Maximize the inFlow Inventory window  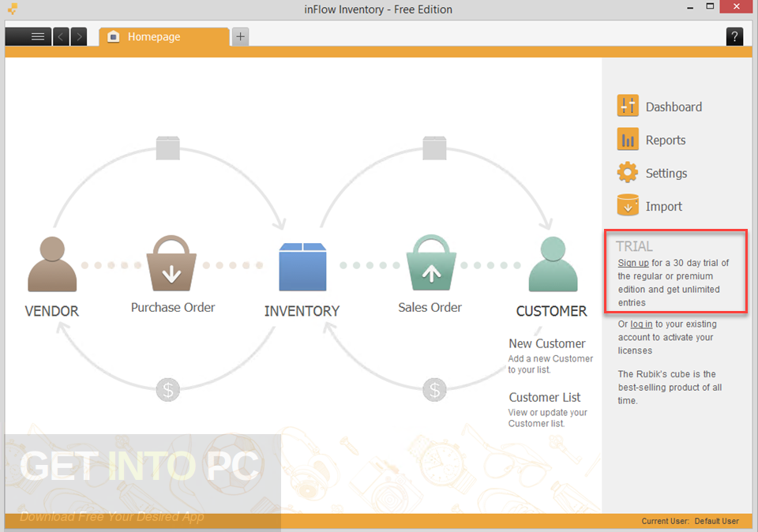coord(710,7)
